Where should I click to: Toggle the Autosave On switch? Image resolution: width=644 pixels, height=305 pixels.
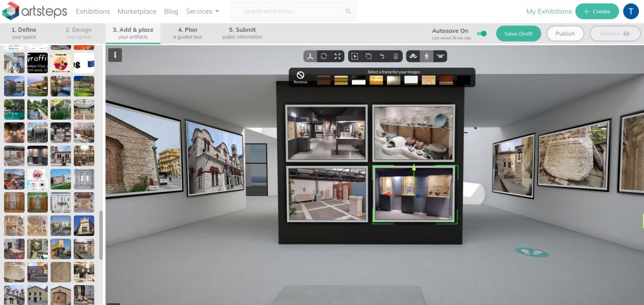(481, 34)
